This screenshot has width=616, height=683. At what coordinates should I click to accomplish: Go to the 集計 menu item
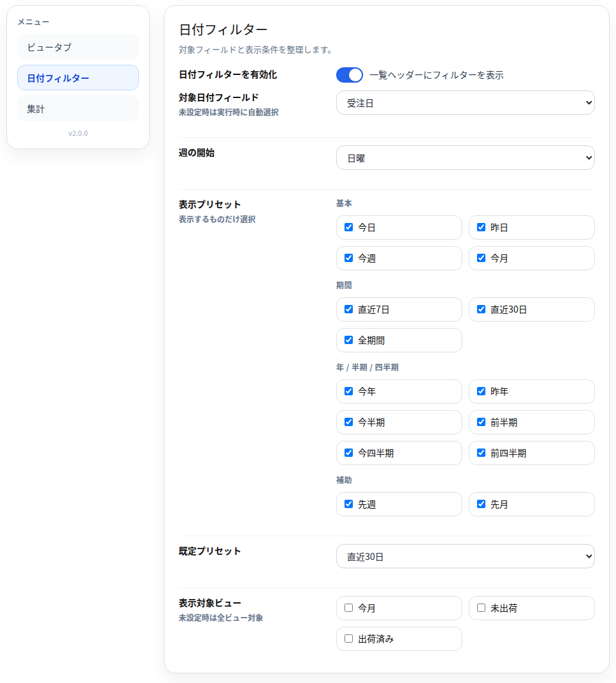tap(78, 108)
